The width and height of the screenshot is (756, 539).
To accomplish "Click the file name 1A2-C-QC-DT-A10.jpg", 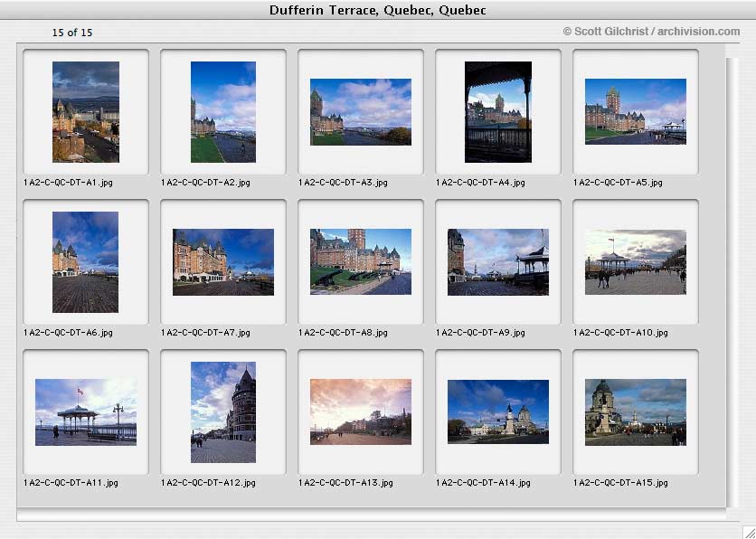I will click(x=620, y=333).
